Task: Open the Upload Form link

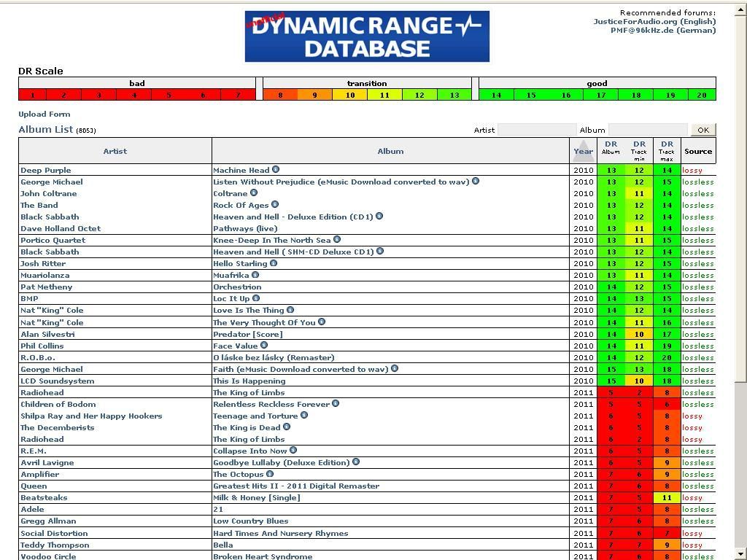Action: pyautogui.click(x=44, y=114)
